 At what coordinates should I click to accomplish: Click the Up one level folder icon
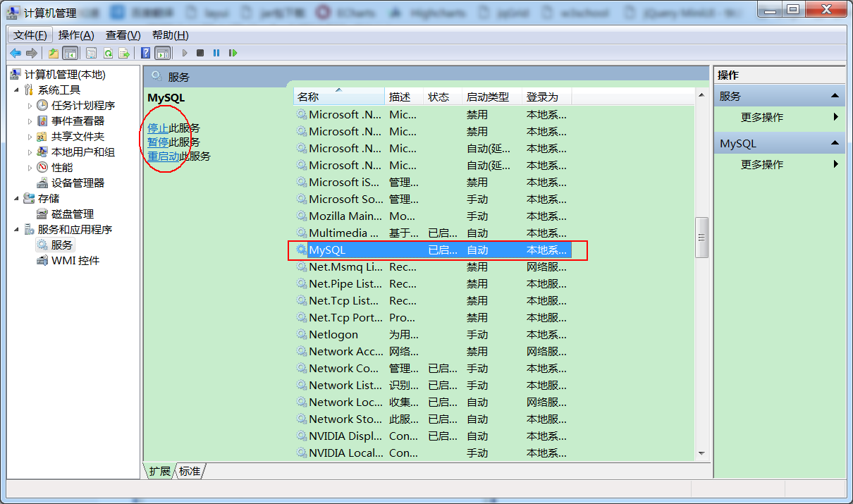click(x=54, y=53)
